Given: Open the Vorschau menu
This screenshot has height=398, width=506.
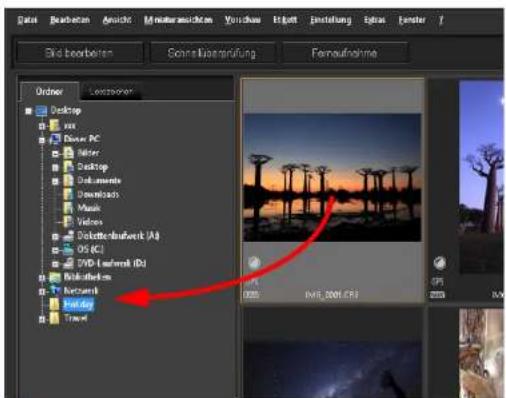Looking at the screenshot, I should tap(243, 20).
